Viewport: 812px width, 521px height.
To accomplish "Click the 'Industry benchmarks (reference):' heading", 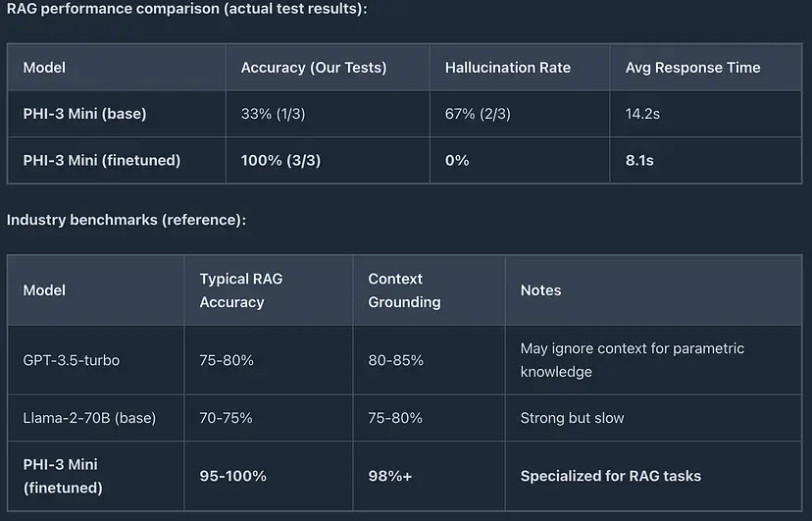I will [127, 220].
